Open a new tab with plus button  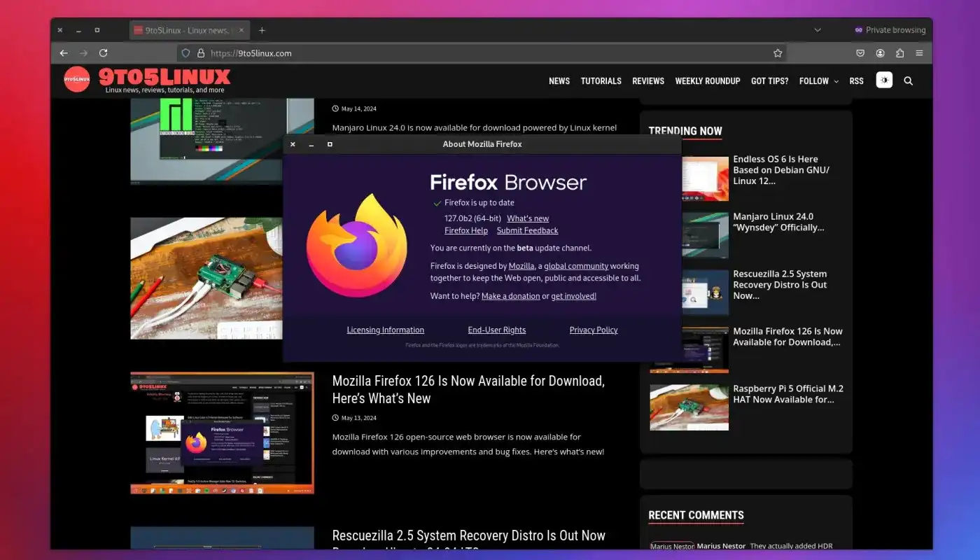tap(262, 30)
